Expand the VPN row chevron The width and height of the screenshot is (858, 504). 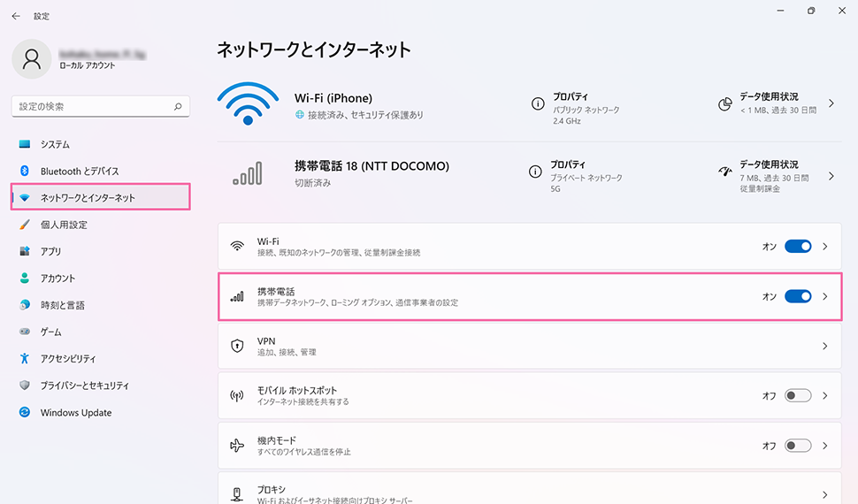[x=825, y=346]
